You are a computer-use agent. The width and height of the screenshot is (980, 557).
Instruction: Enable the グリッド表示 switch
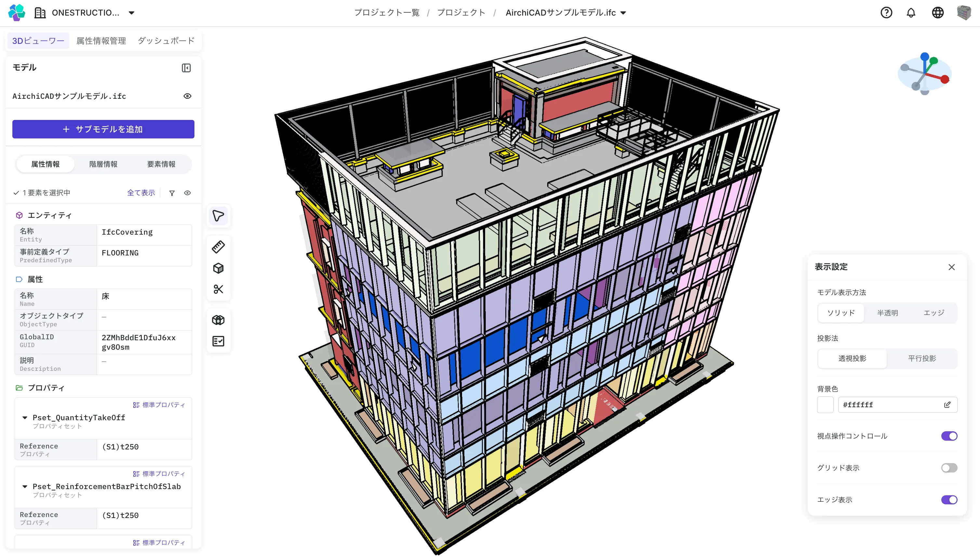click(x=949, y=468)
